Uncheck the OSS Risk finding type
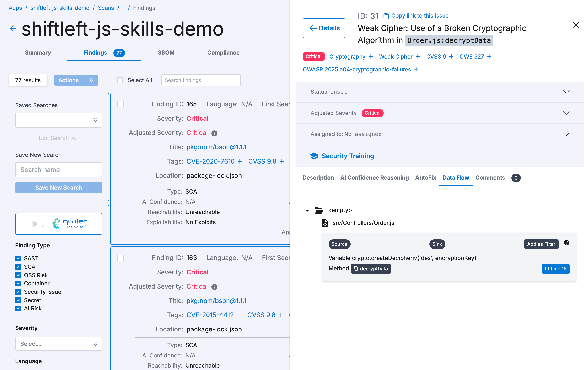Viewport: 588px width, 370px height. pos(18,275)
